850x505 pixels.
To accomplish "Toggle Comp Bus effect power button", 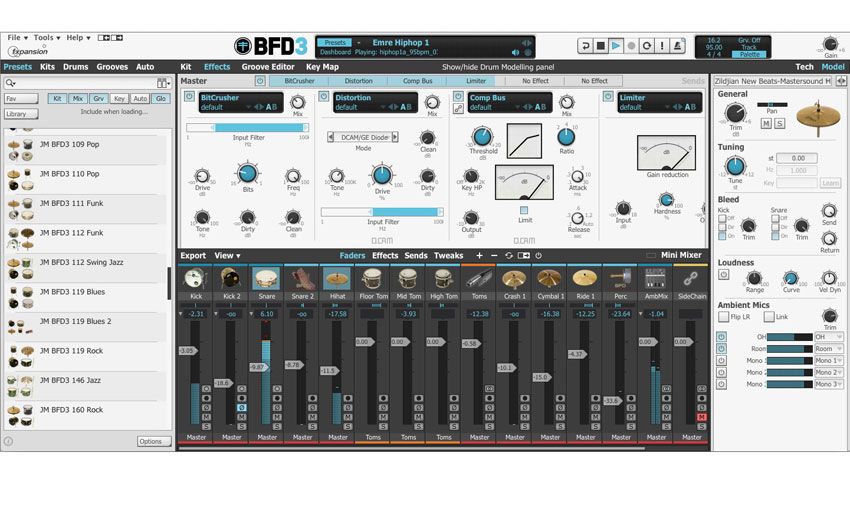I will 458,96.
